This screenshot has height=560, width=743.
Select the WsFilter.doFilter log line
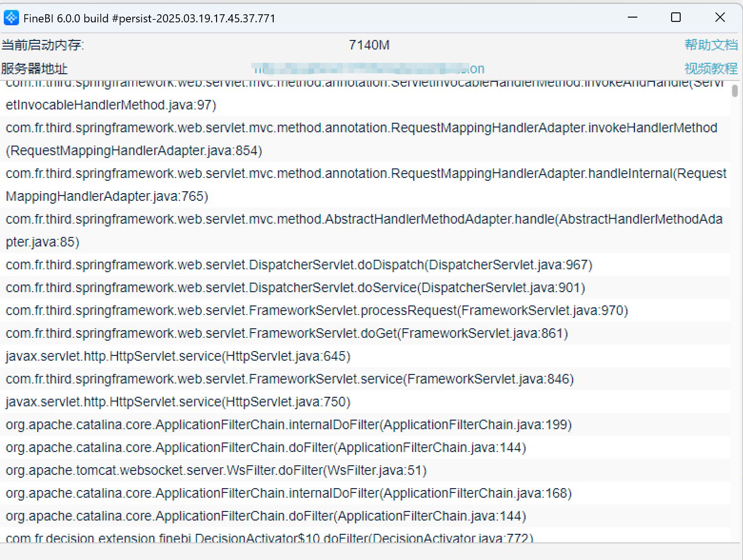216,470
